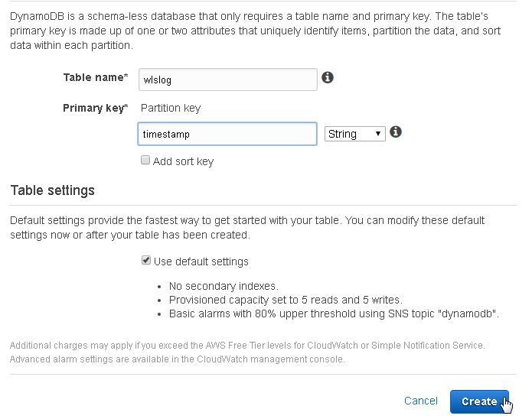Screen dimensions: 532x419
Task: Enable the Add sort key checkbox
Action: coord(145,160)
